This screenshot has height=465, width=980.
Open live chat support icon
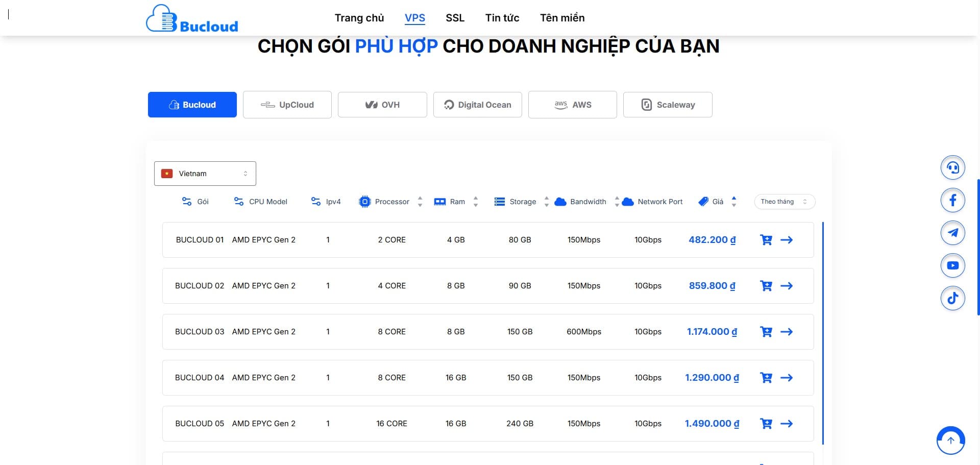952,167
